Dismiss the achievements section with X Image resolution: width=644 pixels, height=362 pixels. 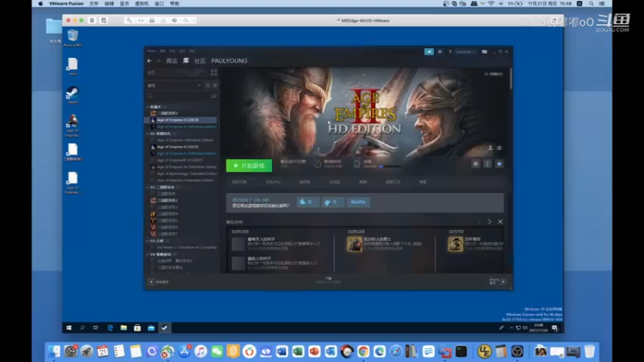(x=500, y=222)
